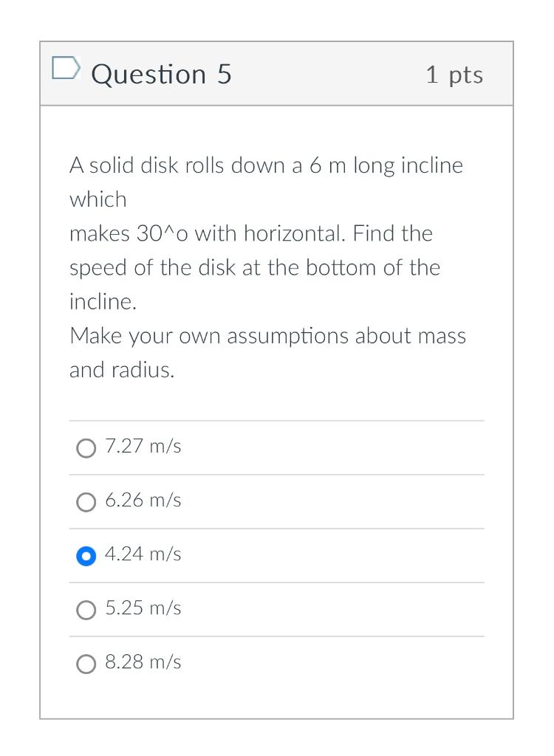Select the 7.27 m/s radio circle
This screenshot has width=554, height=756.
click(x=86, y=448)
